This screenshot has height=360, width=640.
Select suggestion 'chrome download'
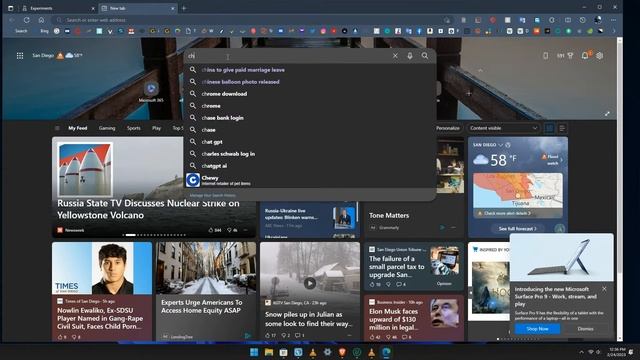click(x=310, y=94)
